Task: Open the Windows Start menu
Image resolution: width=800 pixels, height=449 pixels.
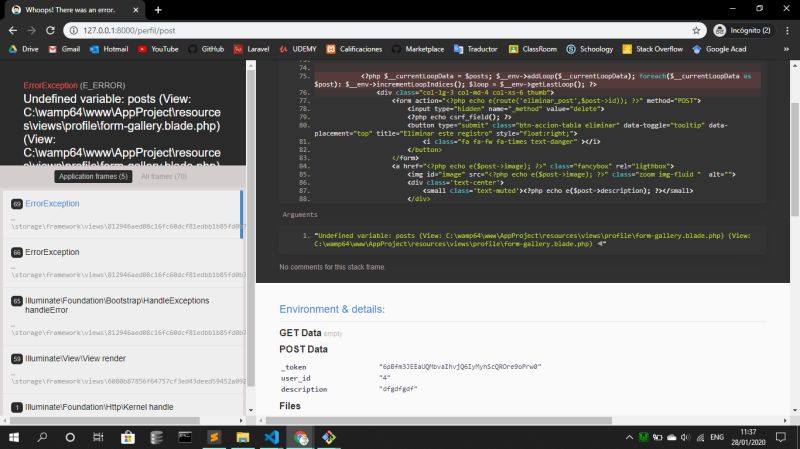Action: [14, 437]
